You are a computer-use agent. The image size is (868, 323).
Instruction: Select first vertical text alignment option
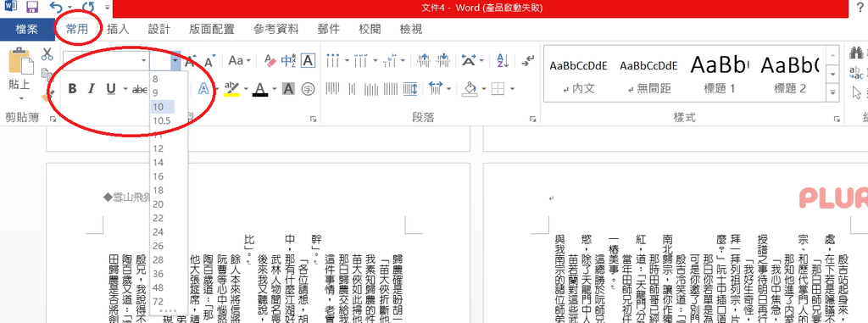[x=332, y=88]
